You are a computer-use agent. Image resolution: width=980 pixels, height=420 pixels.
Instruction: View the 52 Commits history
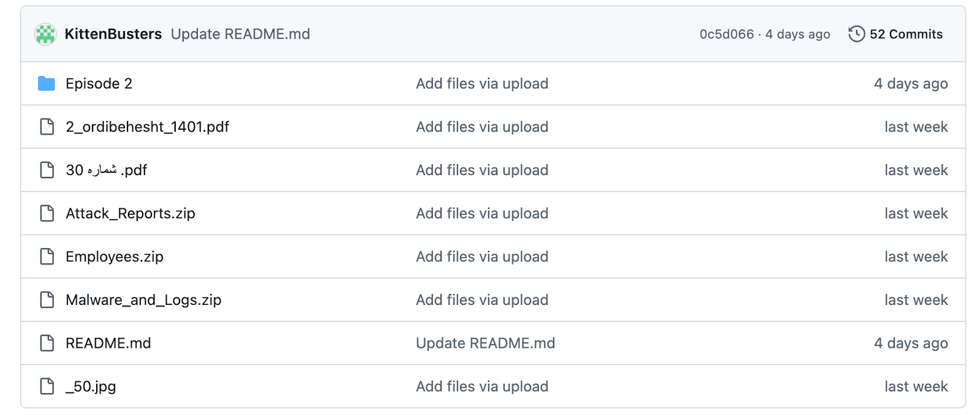905,34
